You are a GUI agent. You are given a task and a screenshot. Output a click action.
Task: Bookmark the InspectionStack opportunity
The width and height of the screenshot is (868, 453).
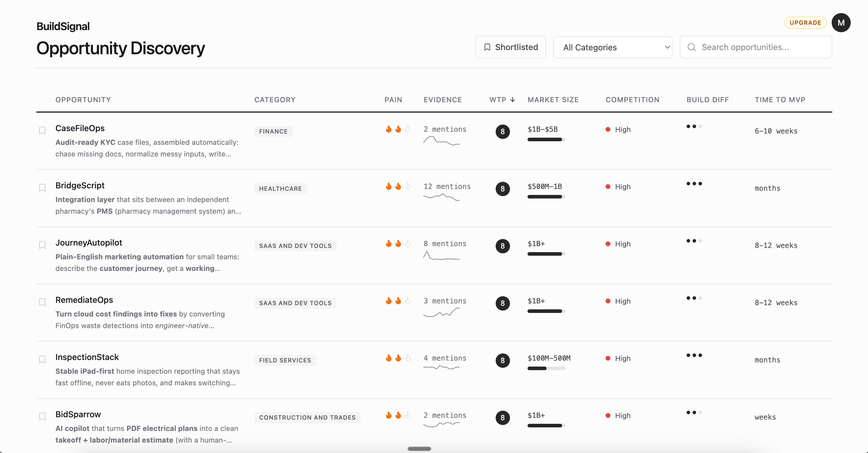click(42, 359)
